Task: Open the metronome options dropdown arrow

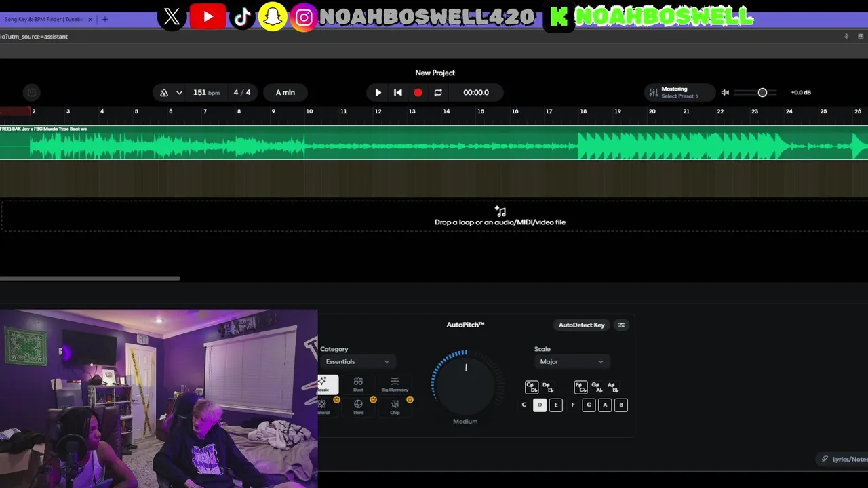Action: tap(179, 93)
